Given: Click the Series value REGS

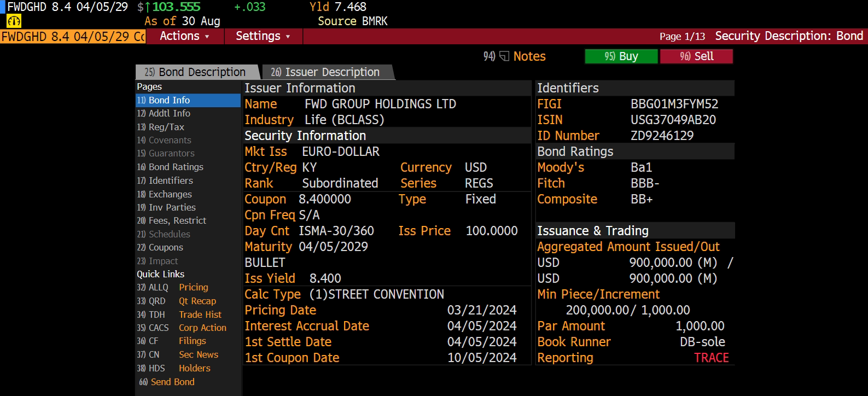Looking at the screenshot, I should coord(479,183).
